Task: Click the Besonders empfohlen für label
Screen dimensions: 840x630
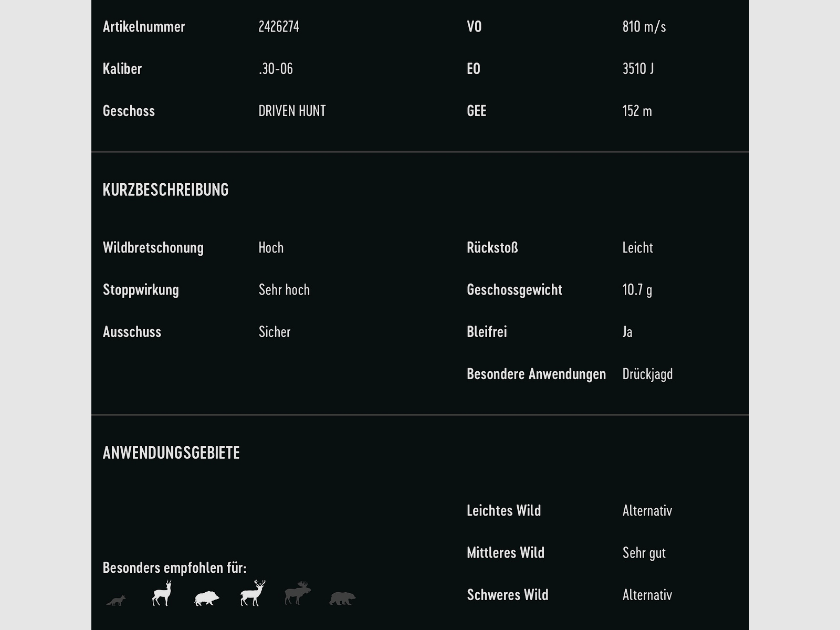Action: tap(174, 568)
